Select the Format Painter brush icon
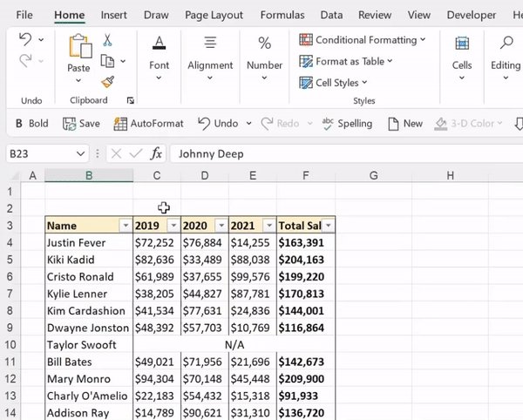The width and height of the screenshot is (523, 420). tap(108, 82)
